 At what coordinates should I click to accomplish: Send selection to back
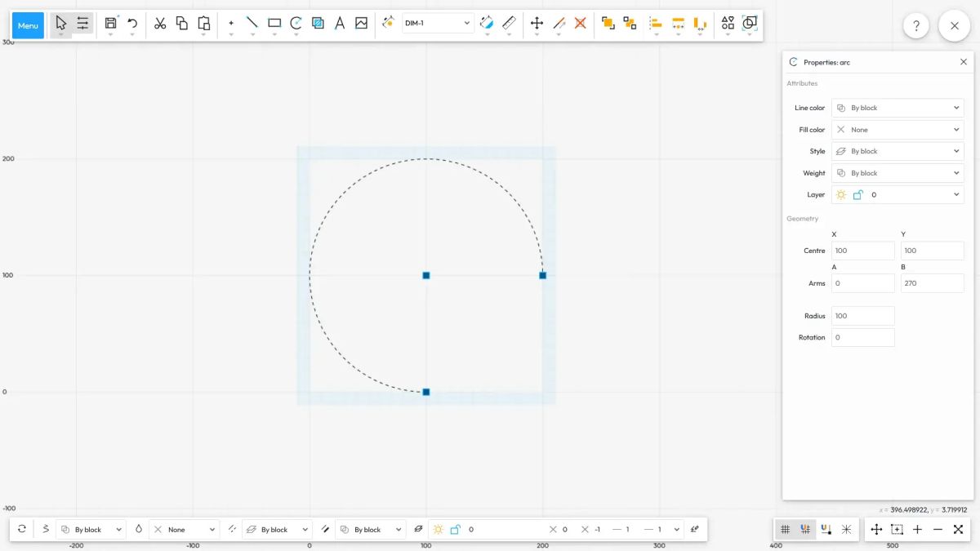point(630,23)
